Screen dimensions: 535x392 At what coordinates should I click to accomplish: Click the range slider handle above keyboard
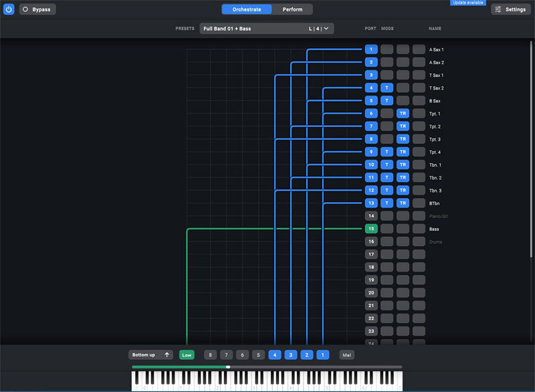[x=228, y=367]
